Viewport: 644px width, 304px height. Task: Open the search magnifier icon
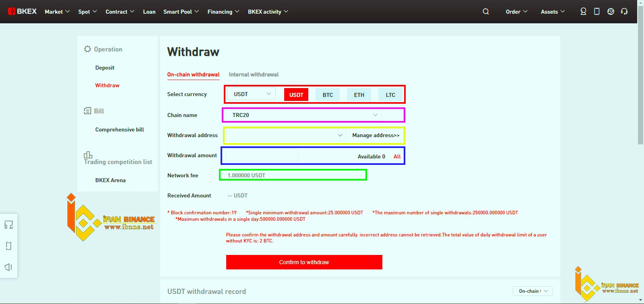pyautogui.click(x=486, y=12)
